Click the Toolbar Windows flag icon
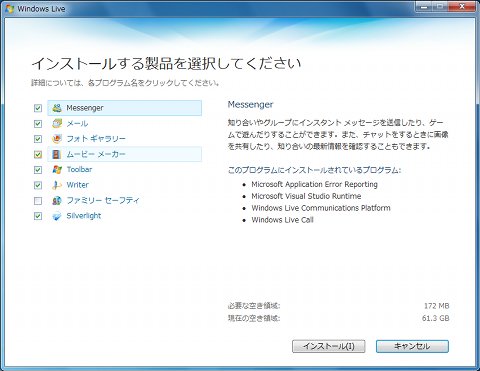Image resolution: width=480 pixels, height=371 pixels. (57, 169)
